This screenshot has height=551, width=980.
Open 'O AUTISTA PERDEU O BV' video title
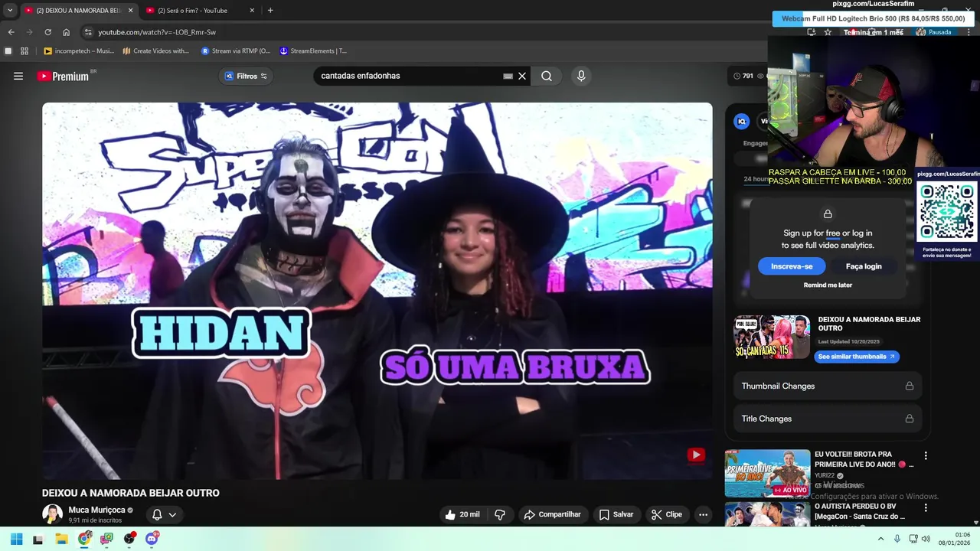coord(860,511)
